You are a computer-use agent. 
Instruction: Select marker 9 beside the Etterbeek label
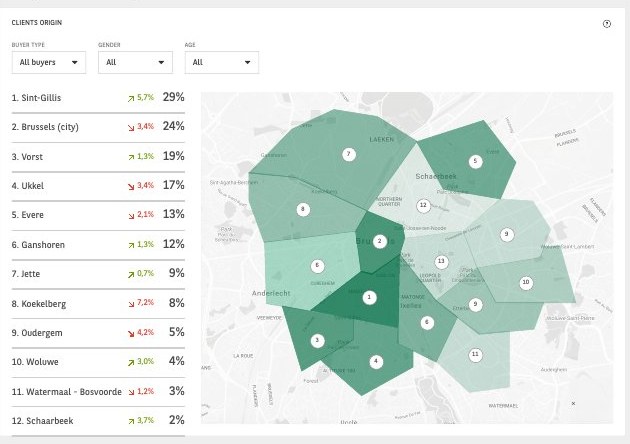pyautogui.click(x=475, y=304)
